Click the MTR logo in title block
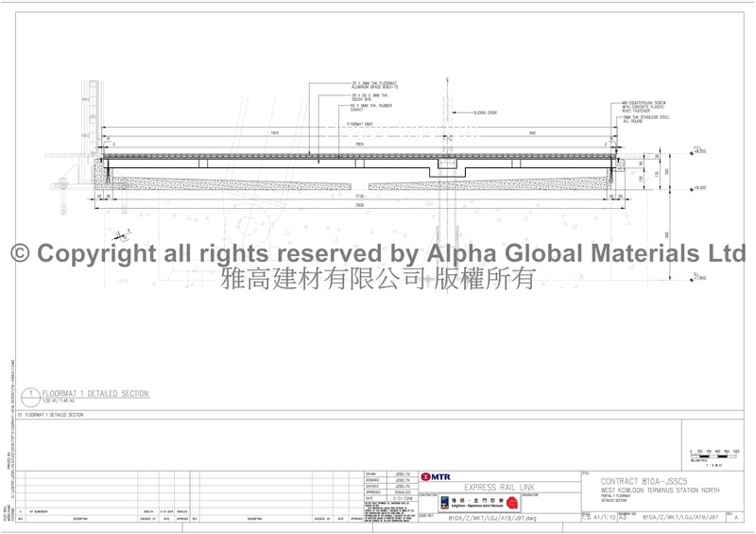This screenshot has width=756, height=534. tap(435, 476)
